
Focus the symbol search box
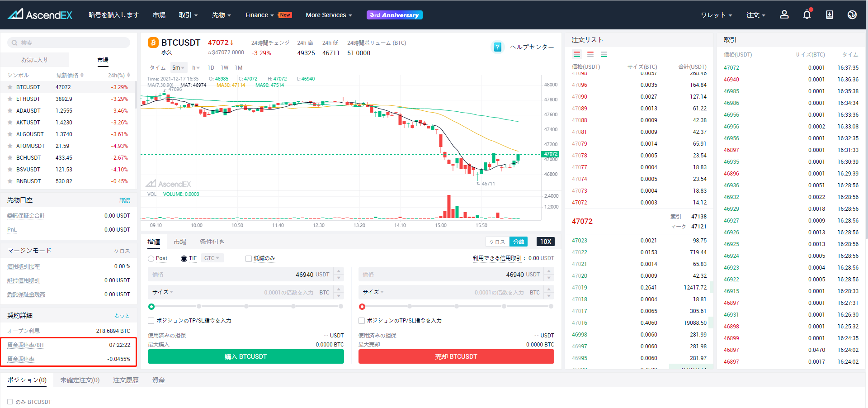pos(69,43)
